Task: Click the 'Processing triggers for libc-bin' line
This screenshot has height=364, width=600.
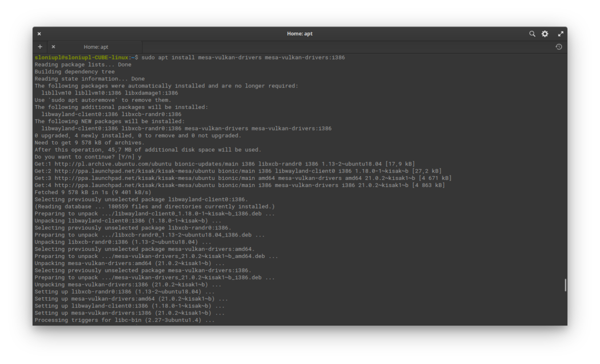Action: click(x=124, y=320)
